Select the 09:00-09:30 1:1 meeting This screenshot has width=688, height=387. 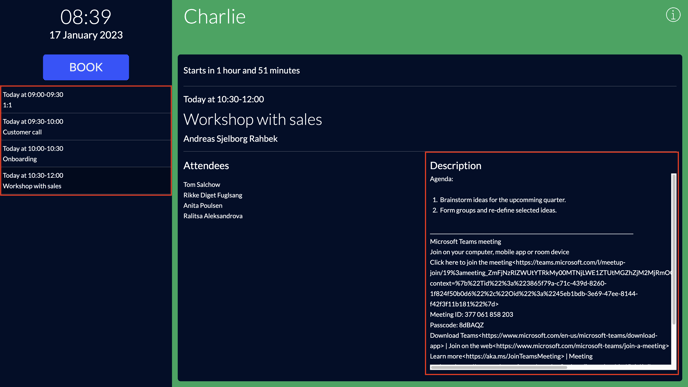point(86,100)
